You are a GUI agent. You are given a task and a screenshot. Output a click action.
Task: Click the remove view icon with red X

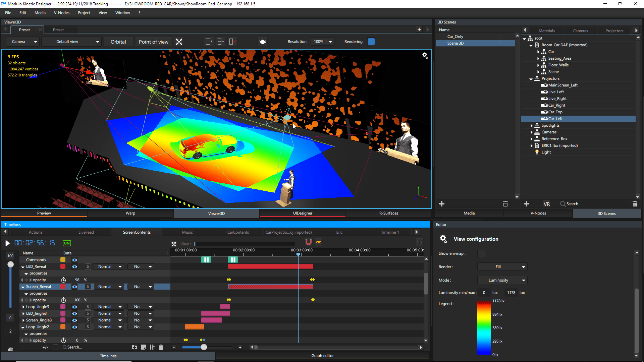tap(232, 41)
